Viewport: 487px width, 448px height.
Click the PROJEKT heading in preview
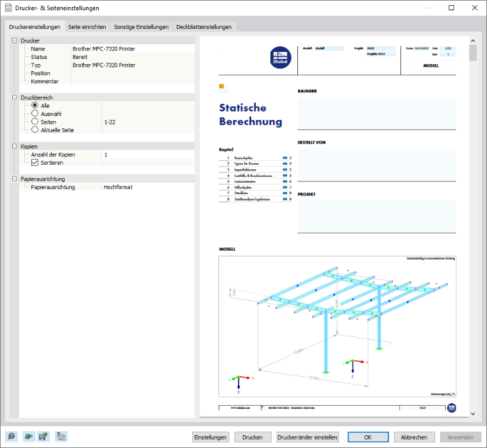point(306,194)
